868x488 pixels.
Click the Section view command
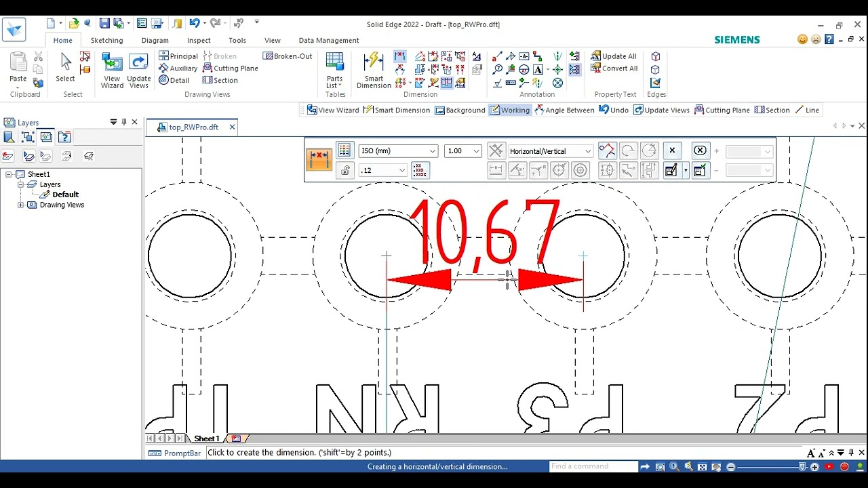220,80
